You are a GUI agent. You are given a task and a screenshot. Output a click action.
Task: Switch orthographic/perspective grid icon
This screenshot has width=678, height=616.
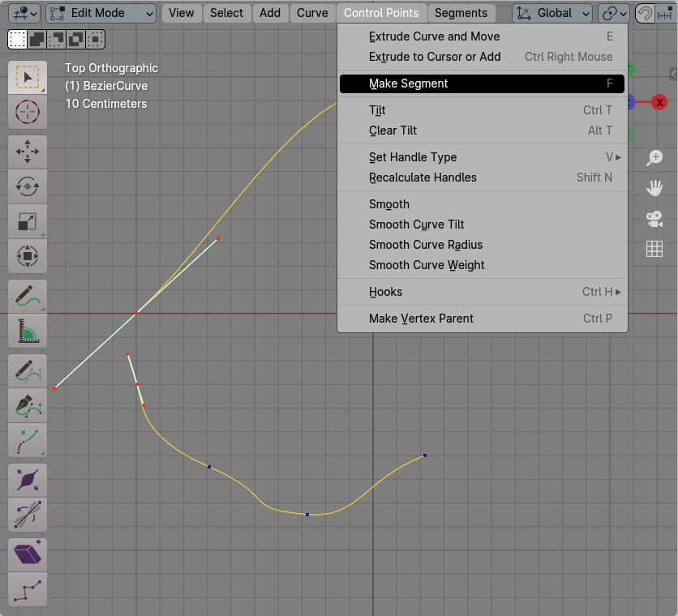[654, 249]
